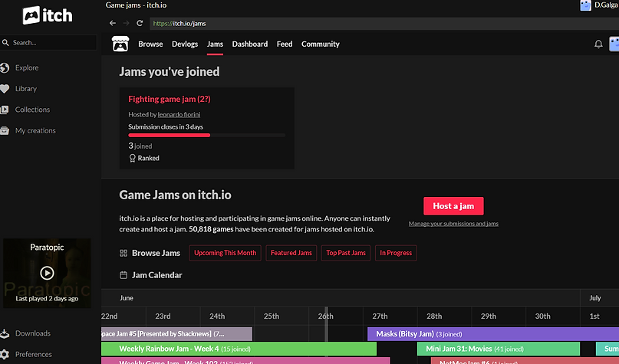Image resolution: width=619 pixels, height=364 pixels.
Task: Click the itch.io storefront logo in the navbar
Action: [120, 44]
